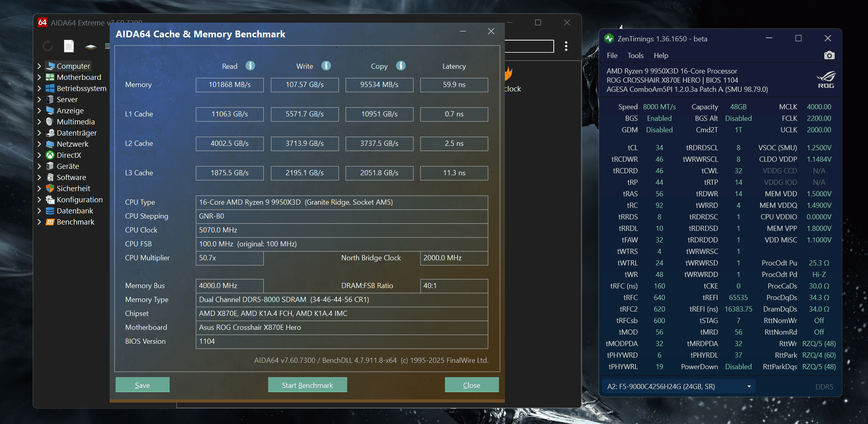Click the Computer icon in tree
This screenshot has height=424, width=868.
(x=50, y=66)
